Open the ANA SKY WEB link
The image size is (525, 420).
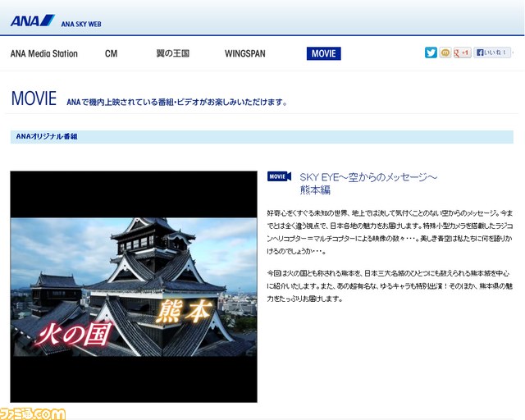(x=81, y=24)
